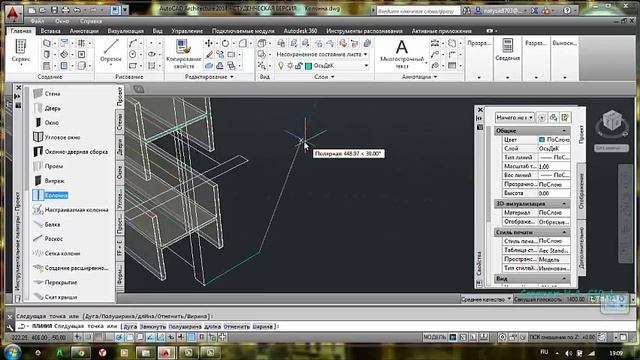
Task: Click the Масштаб типа линий value 1.00
Action: (x=554, y=167)
